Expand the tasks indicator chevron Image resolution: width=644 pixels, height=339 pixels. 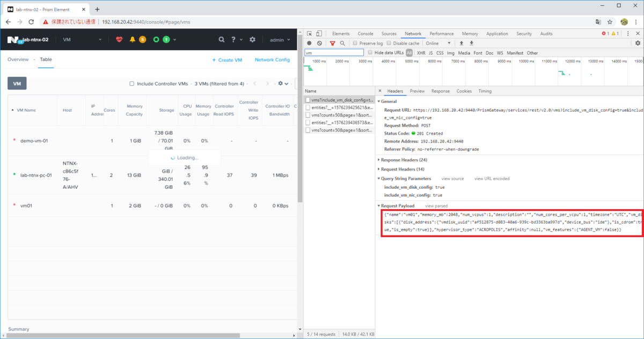(174, 40)
